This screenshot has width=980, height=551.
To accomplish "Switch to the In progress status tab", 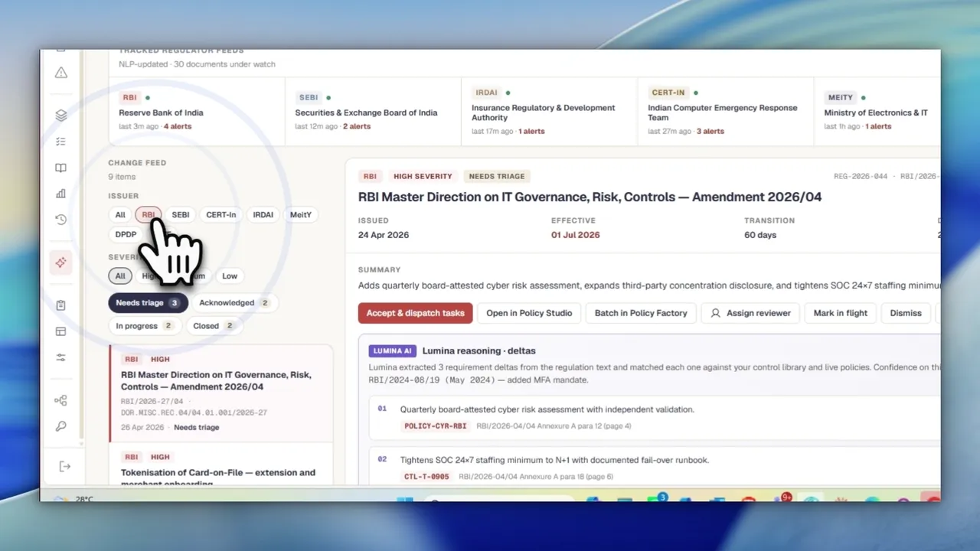I will (145, 326).
